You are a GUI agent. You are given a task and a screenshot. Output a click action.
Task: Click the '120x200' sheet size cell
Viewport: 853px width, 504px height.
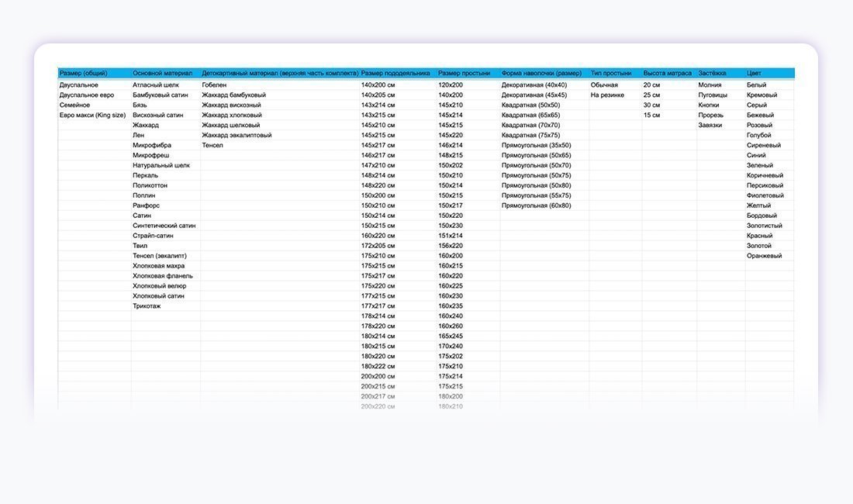(x=451, y=85)
